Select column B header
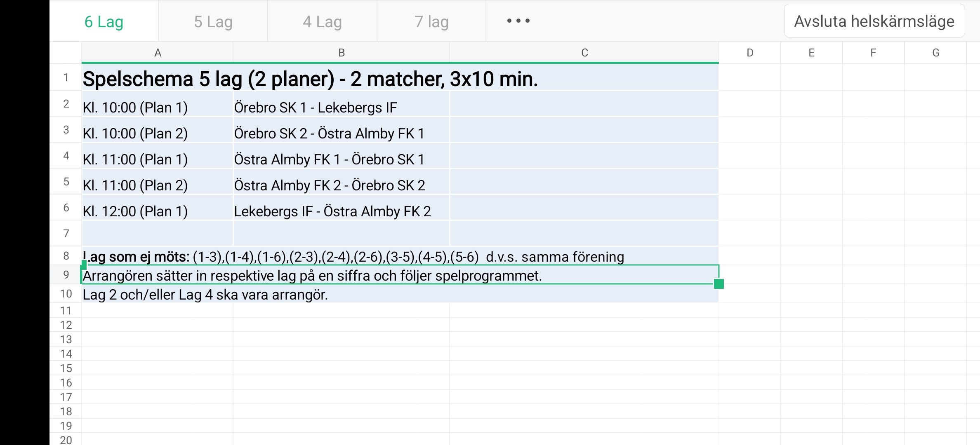980x445 pixels. click(342, 53)
